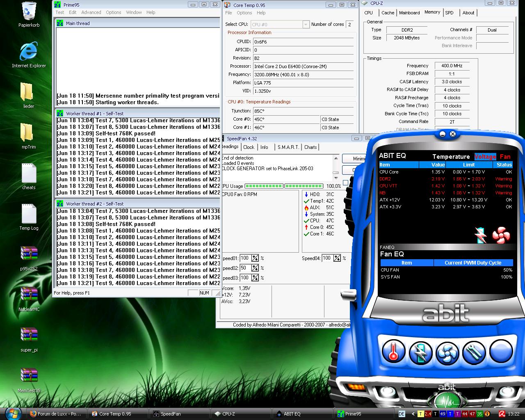Click the Speed02 spinner arrows in SpeedFan
Screen dimensions: 525x420
pos(255,268)
